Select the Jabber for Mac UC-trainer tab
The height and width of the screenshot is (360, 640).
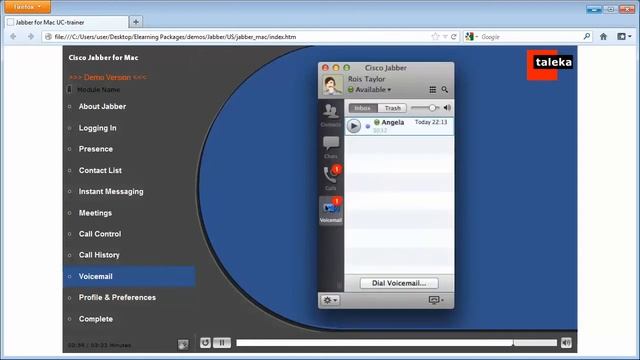(66, 22)
